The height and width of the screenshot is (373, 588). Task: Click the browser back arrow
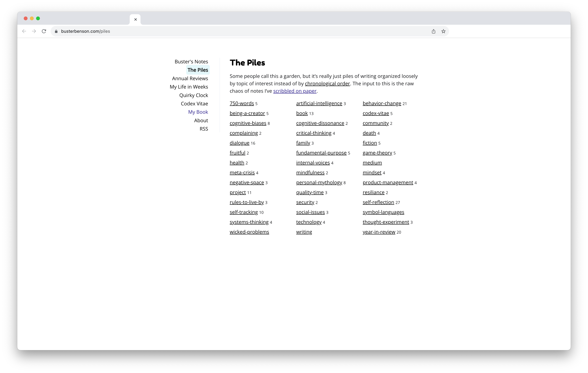(24, 31)
